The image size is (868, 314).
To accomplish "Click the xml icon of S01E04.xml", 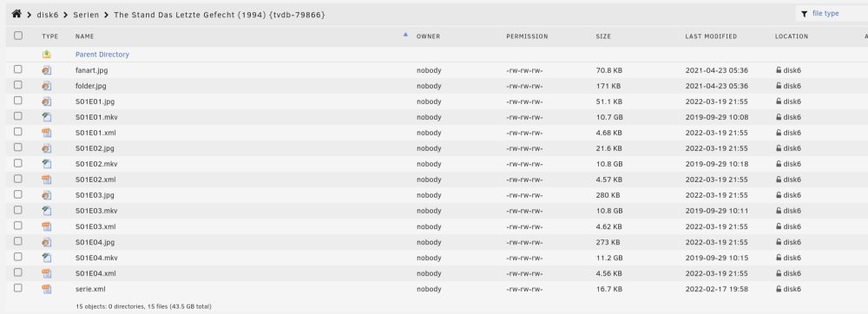I will (x=47, y=273).
